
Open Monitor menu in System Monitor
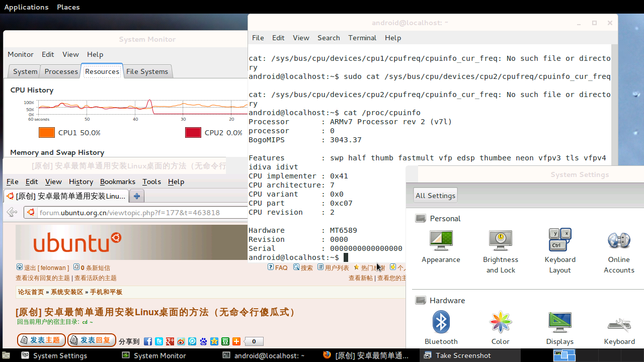point(21,54)
